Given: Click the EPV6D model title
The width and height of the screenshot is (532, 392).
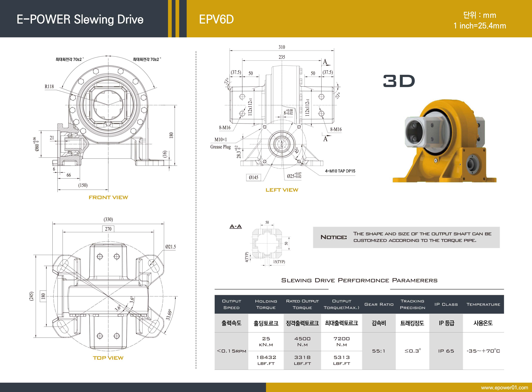Looking at the screenshot, I should pyautogui.click(x=216, y=19).
